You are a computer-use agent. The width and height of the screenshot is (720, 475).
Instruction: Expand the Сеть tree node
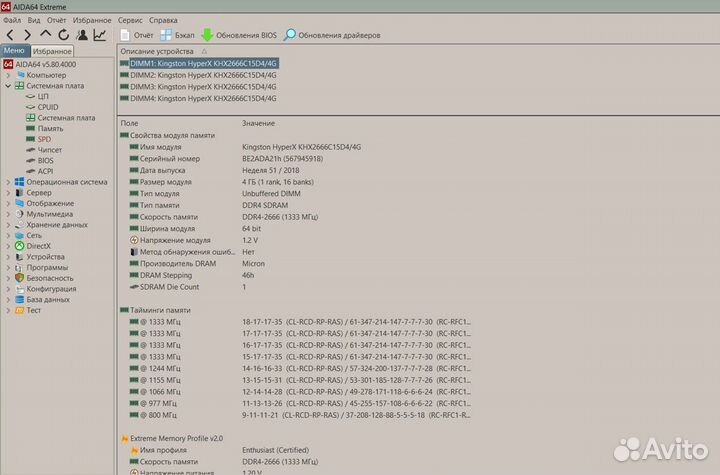[x=8, y=235]
